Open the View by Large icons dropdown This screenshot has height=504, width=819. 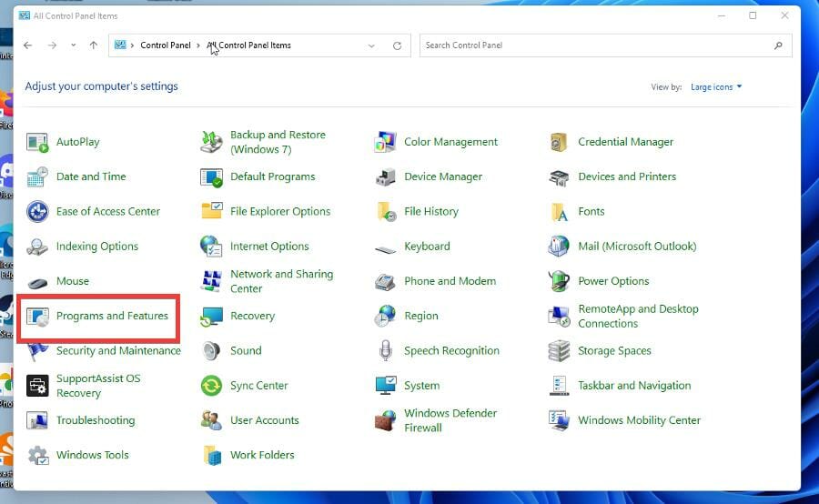click(x=716, y=87)
